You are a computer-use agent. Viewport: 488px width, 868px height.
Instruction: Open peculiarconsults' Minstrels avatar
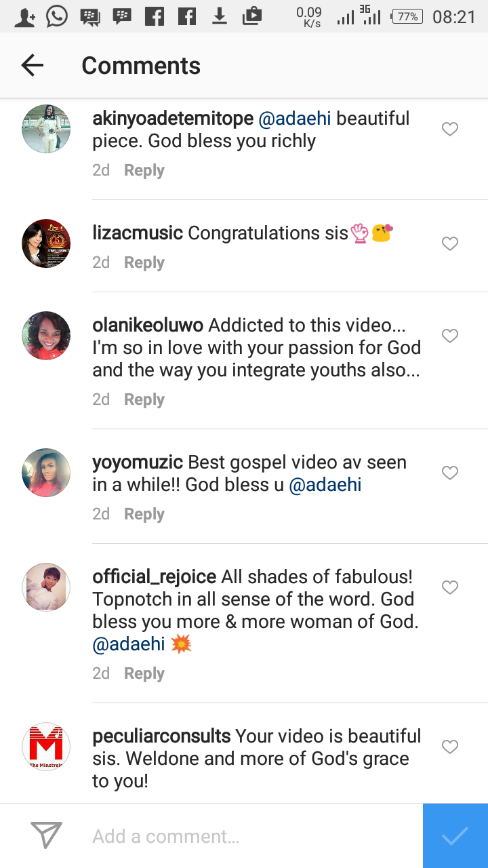[46, 747]
